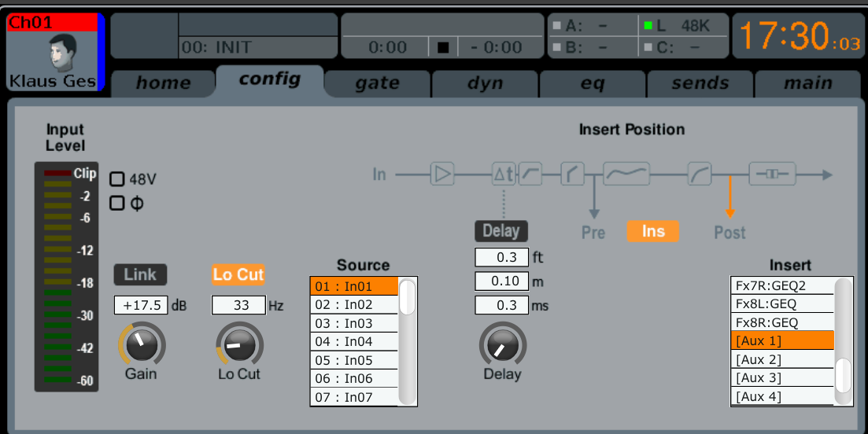Click the Gain rotary knob

142,345
